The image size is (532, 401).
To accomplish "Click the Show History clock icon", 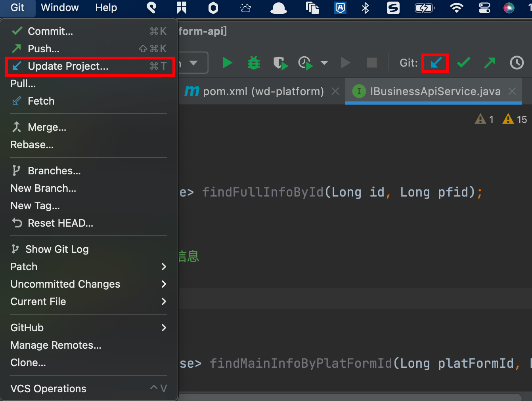I will click(517, 63).
